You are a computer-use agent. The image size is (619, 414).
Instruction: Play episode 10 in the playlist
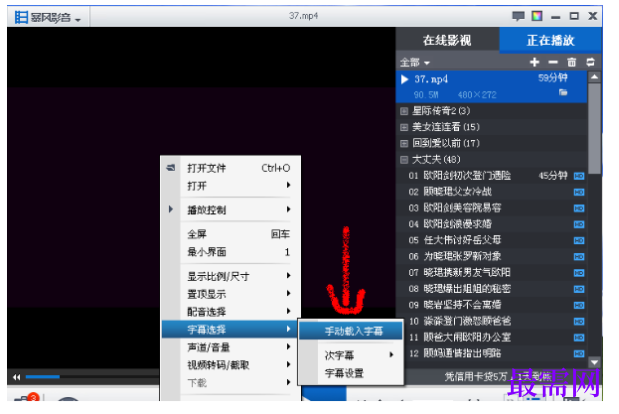point(491,321)
